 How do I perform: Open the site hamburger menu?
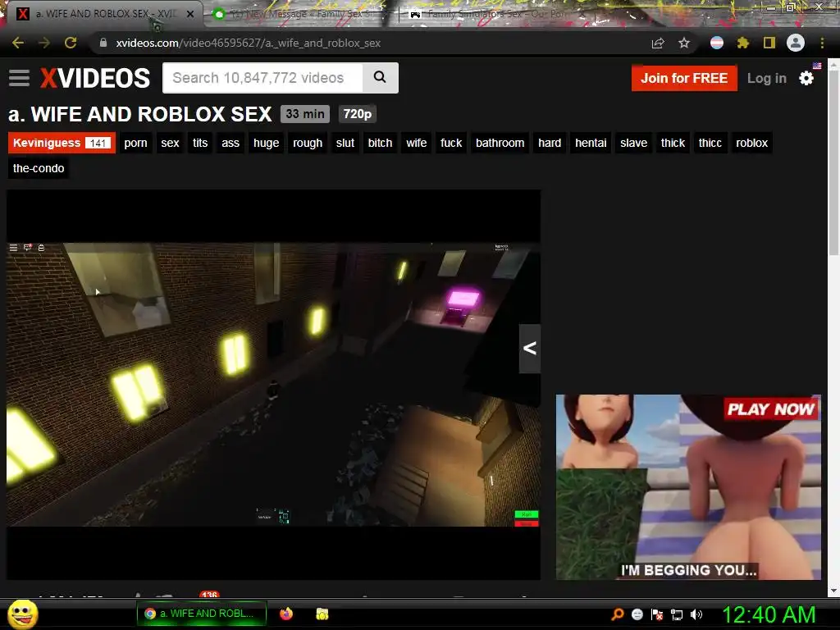coord(20,78)
